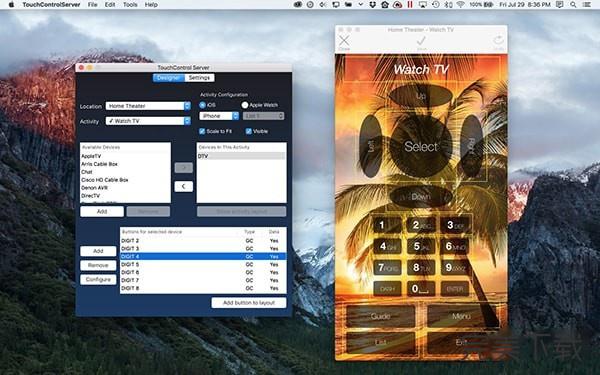Open the Location dropdown showing Home Theater
The height and width of the screenshot is (375, 600).
point(148,106)
